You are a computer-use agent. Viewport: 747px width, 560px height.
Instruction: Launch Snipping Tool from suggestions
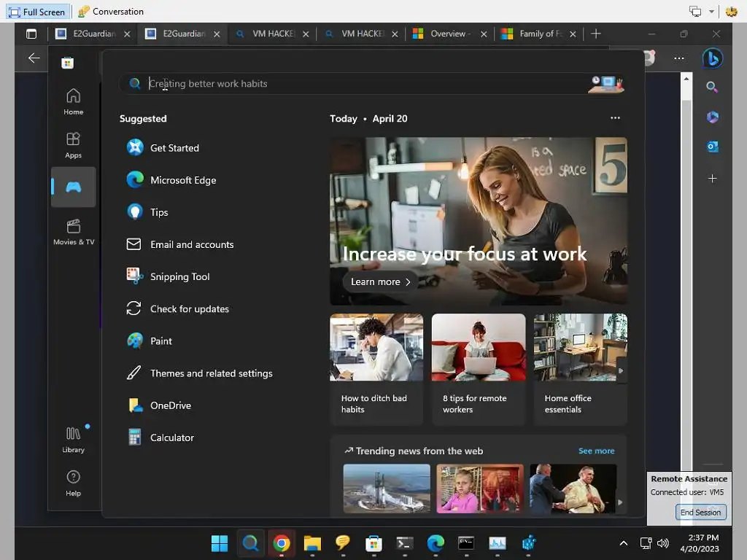coord(169,276)
